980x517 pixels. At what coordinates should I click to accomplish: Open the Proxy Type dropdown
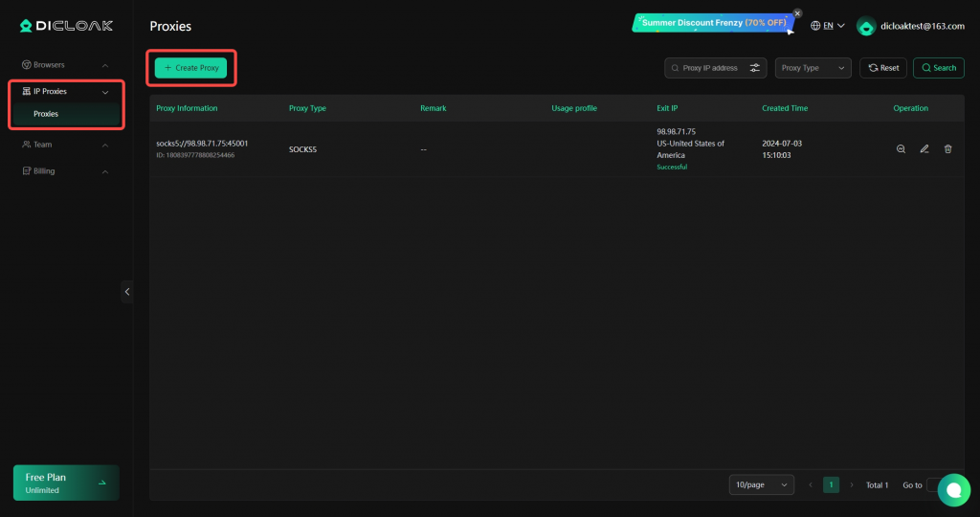[813, 68]
